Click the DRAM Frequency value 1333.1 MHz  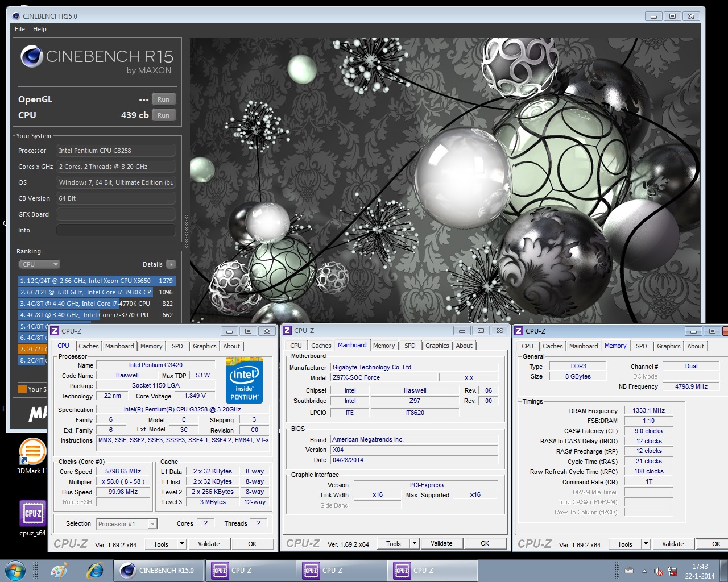pos(649,410)
